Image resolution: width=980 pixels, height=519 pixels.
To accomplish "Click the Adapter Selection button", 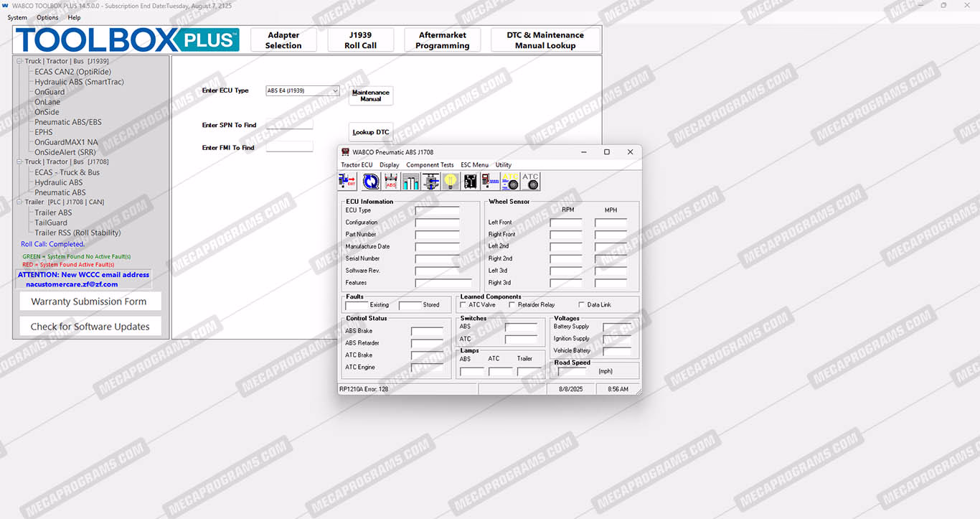I will (x=283, y=40).
